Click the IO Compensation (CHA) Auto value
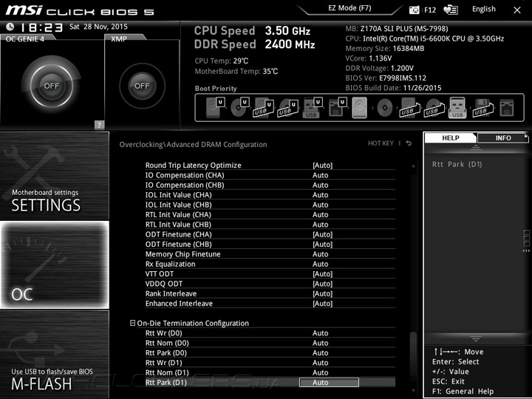 (x=320, y=175)
